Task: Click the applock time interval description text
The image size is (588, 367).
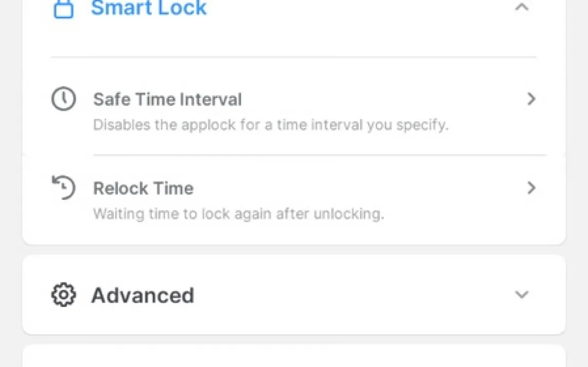Action: pyautogui.click(x=270, y=125)
